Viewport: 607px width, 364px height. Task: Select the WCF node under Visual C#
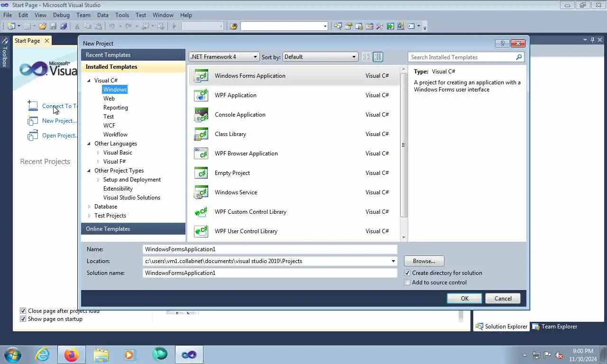(109, 126)
